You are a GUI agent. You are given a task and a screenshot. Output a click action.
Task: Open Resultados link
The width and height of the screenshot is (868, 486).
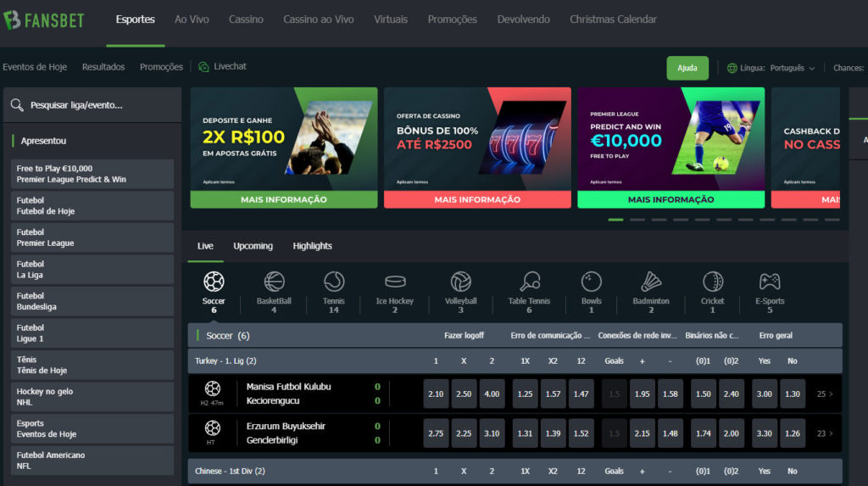pos(103,67)
